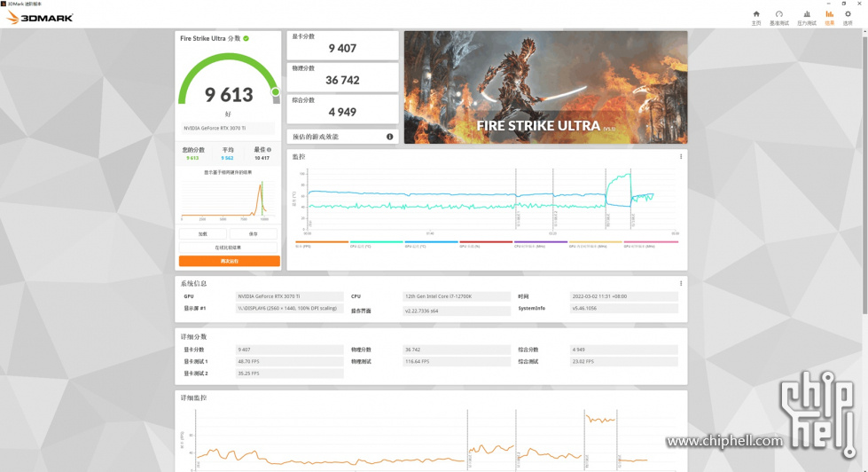Toggle the teal CPU temperature legend entry

click(x=377, y=244)
